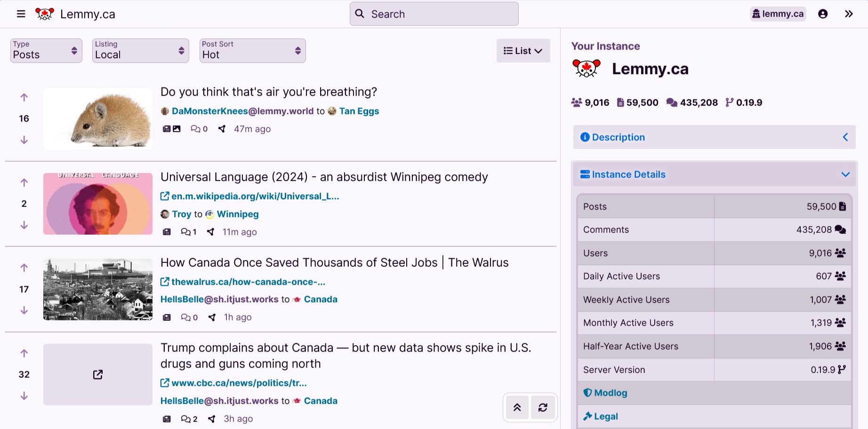Open en.m.wikipedia.org Universal Language link

pos(250,196)
